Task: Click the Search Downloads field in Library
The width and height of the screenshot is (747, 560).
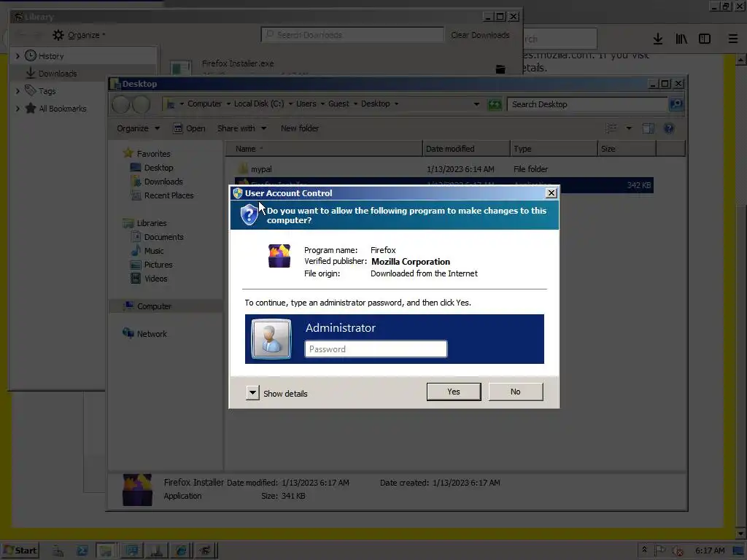Action: pyautogui.click(x=352, y=35)
